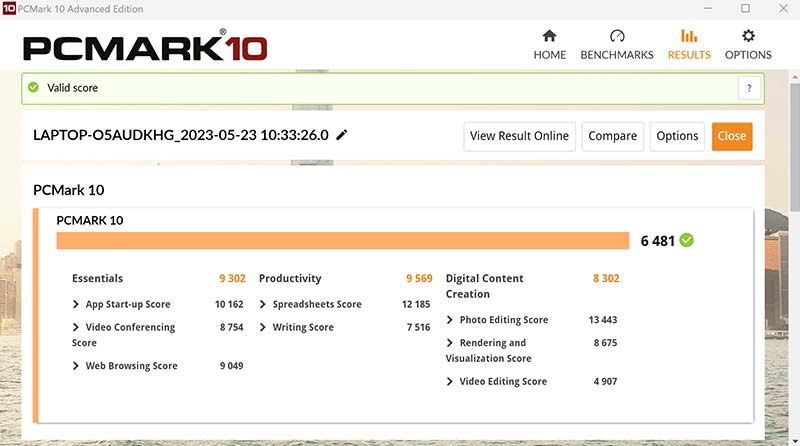Click the overall score 6 481
This screenshot has width=800, height=446.
[x=658, y=241]
